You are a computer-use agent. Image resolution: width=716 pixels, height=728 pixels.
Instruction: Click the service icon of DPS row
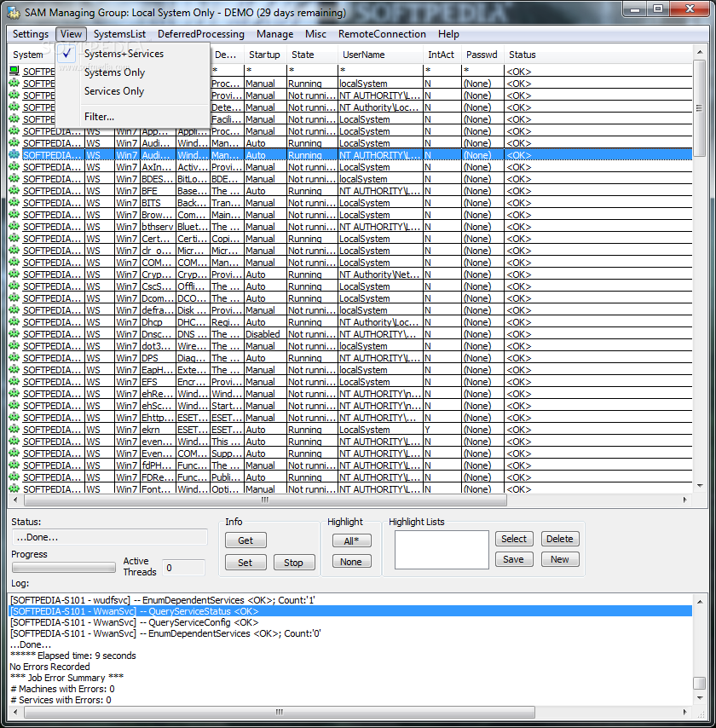pos(14,357)
